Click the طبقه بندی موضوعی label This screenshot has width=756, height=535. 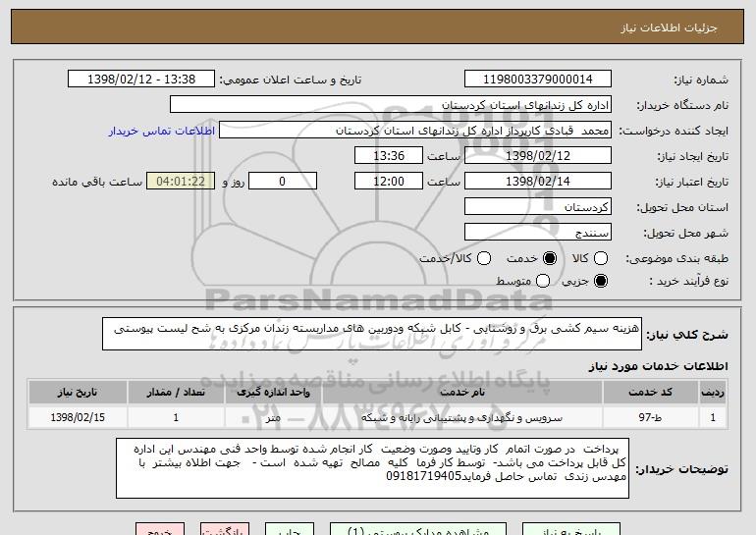[x=677, y=259]
